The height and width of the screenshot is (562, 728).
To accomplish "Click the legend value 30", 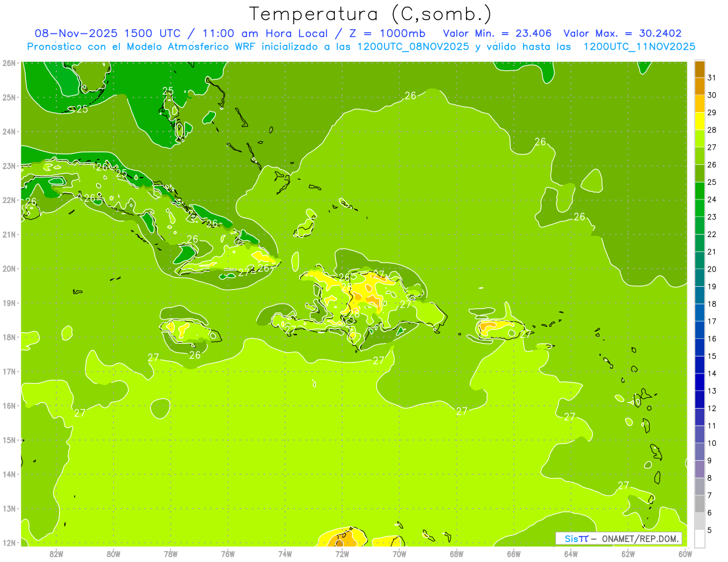I will click(712, 95).
